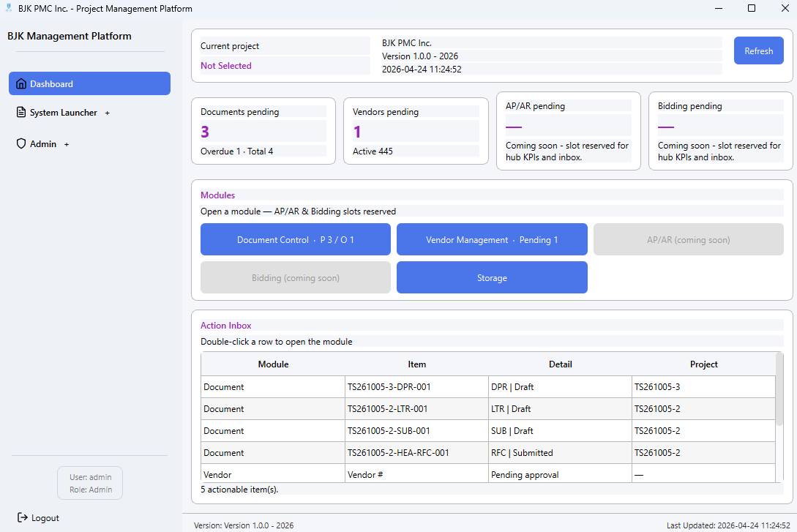The image size is (797, 532).
Task: Click the 'LTR | Draft' detail cell
Action: (x=560, y=408)
